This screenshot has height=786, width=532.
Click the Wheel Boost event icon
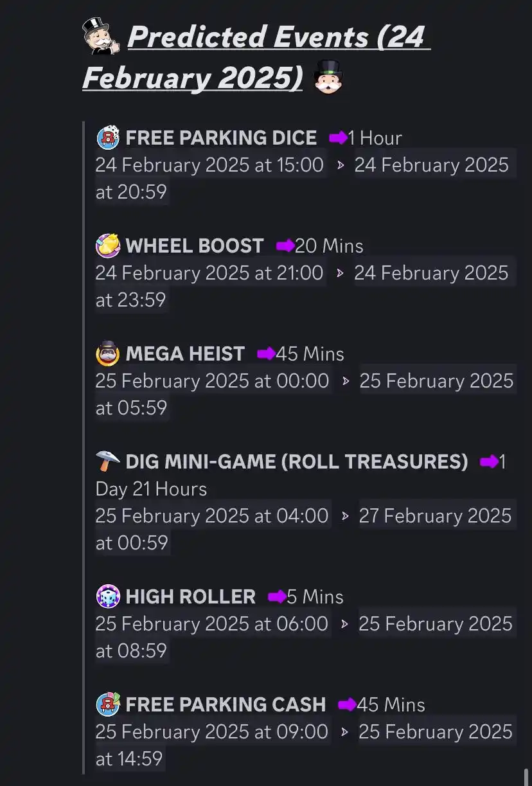[108, 246]
